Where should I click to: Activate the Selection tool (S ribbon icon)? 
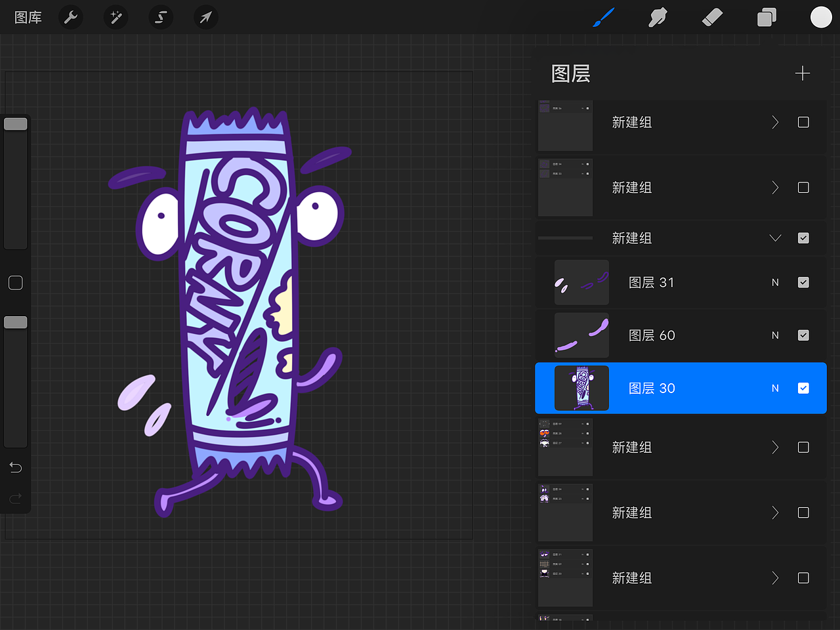[x=161, y=17]
